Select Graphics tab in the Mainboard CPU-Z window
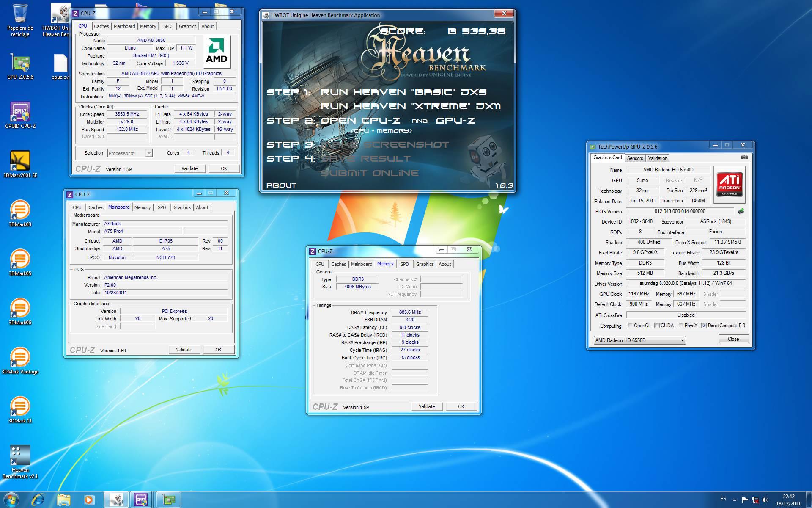This screenshot has height=508, width=812. click(182, 207)
